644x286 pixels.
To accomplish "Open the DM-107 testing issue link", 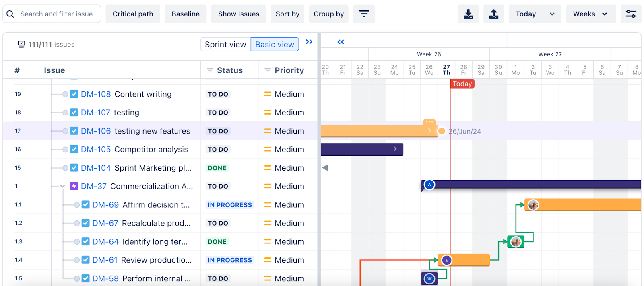I will coord(95,113).
